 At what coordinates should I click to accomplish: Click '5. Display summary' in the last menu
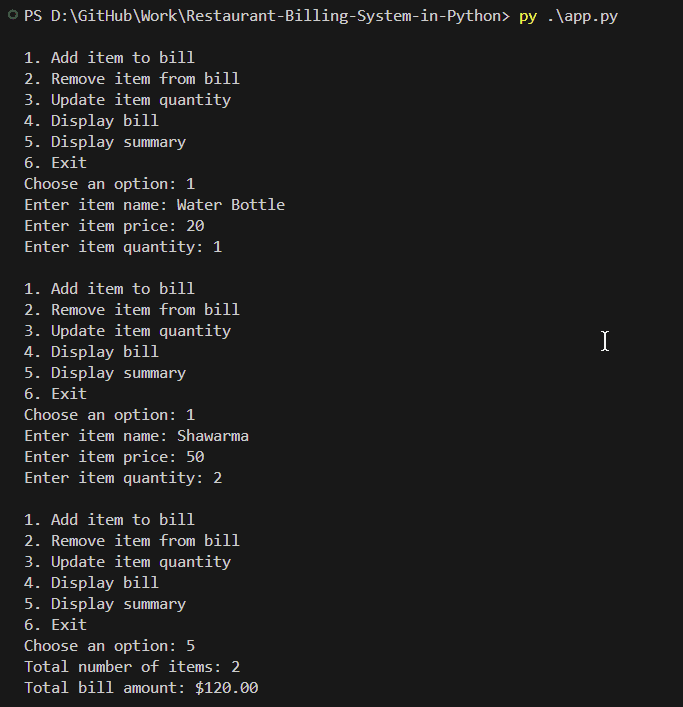pos(105,604)
